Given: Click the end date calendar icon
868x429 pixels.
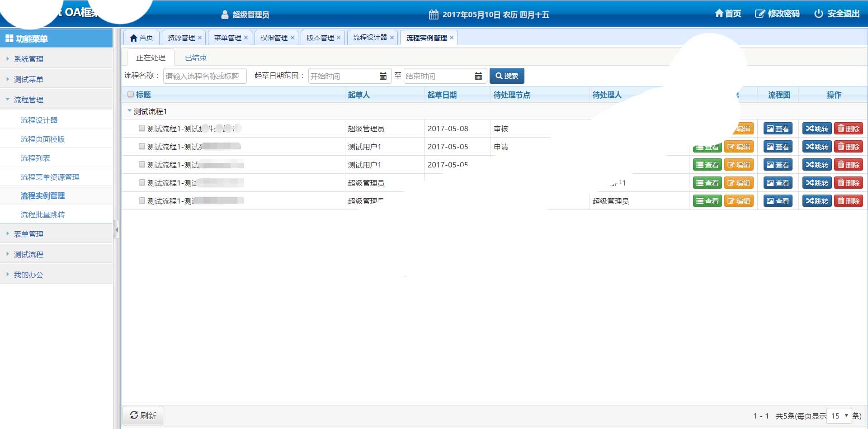Looking at the screenshot, I should pyautogui.click(x=478, y=76).
